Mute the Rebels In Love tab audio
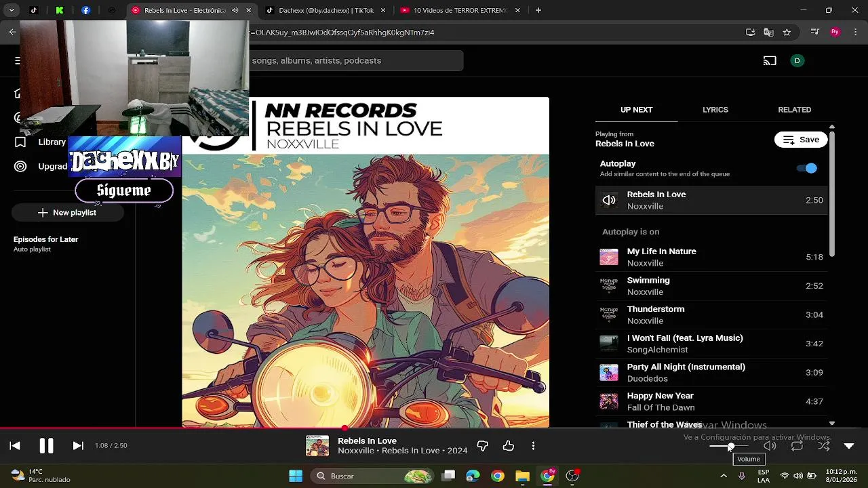This screenshot has width=868, height=488. [235, 10]
